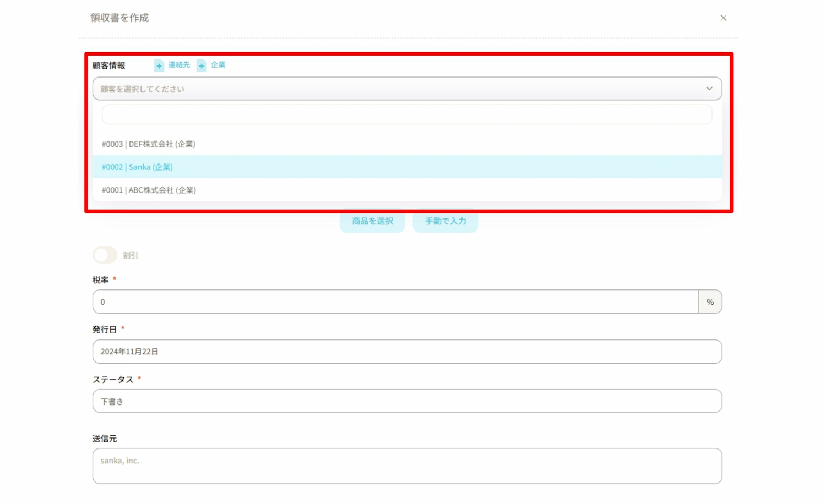Click the 割引 label text
This screenshot has height=504, width=826.
coord(131,256)
